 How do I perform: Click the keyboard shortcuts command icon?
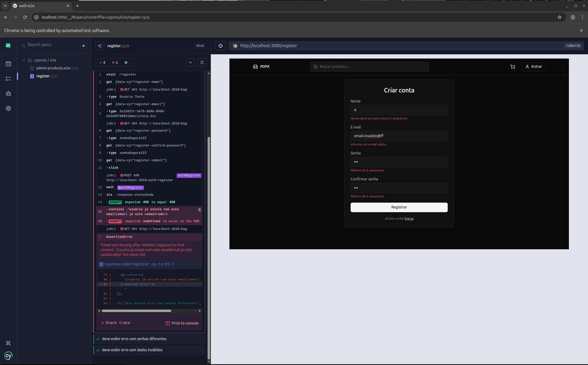click(x=8, y=343)
